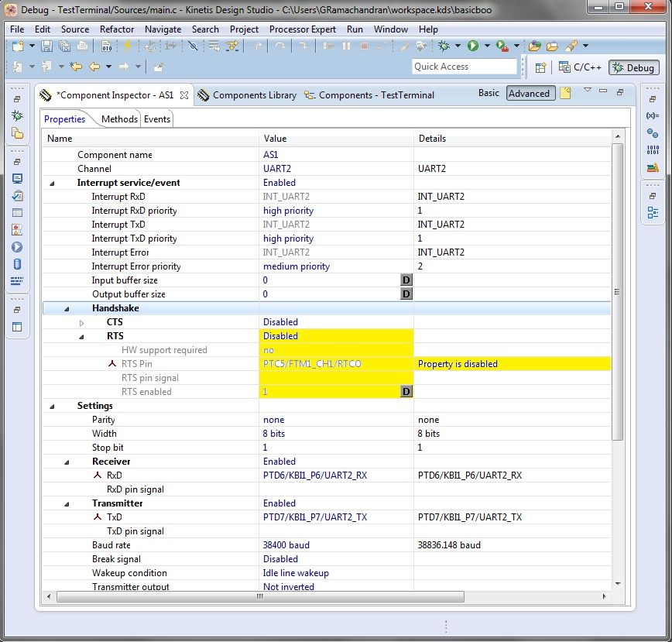Click the Open Type folder toolbar icon
The width and height of the screenshot is (672, 642).
coord(534,46)
